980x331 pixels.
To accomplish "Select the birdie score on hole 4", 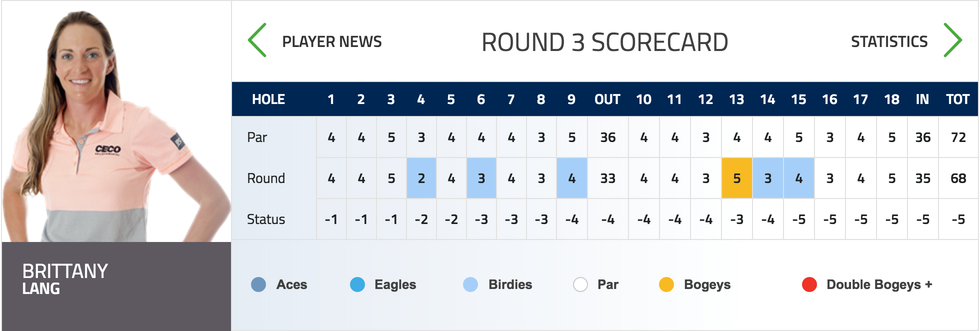I will pos(421,178).
